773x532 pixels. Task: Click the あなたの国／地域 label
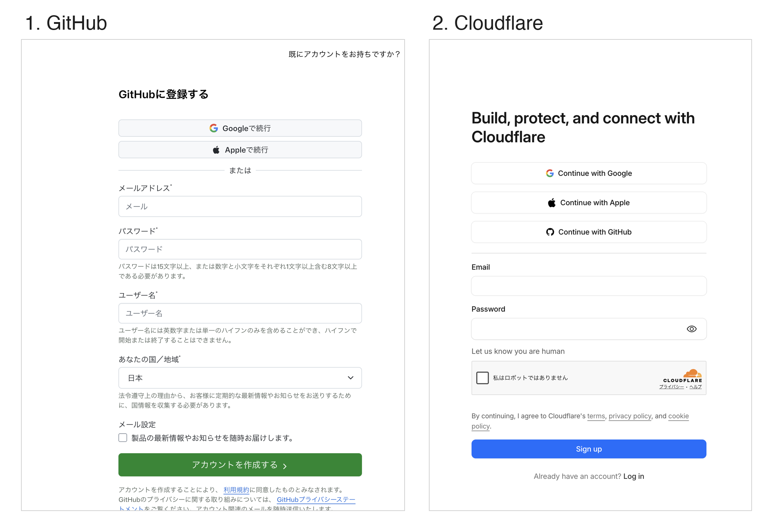click(x=149, y=359)
